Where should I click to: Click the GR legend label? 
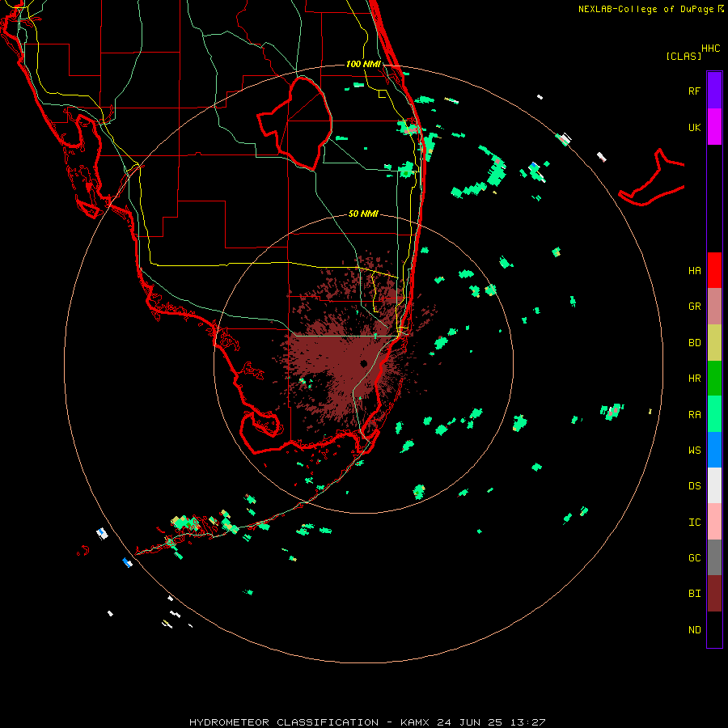coord(694,307)
